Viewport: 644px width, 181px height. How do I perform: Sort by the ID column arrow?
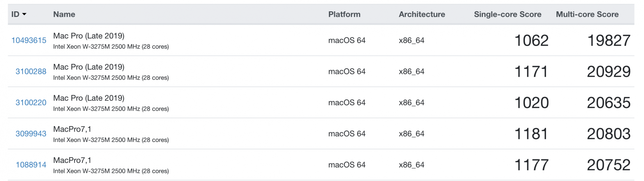coord(24,15)
